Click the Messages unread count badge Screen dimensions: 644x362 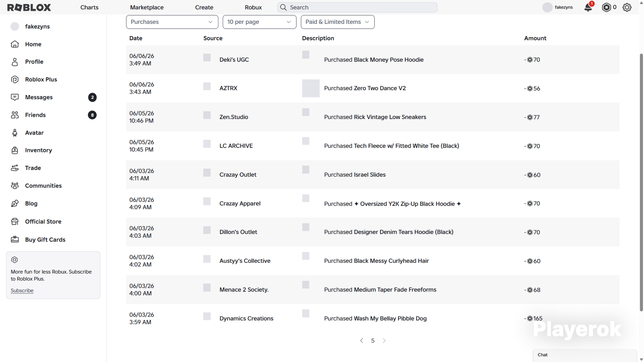pos(92,97)
